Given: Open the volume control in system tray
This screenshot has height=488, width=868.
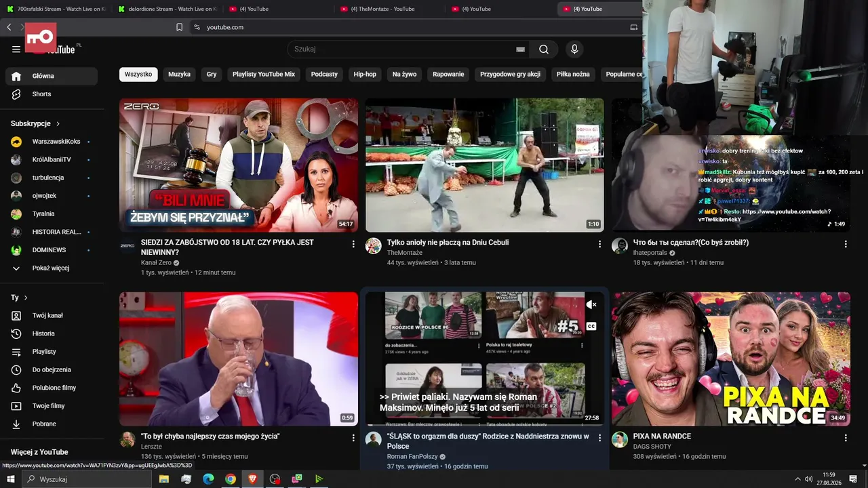Looking at the screenshot, I should pos(808,479).
